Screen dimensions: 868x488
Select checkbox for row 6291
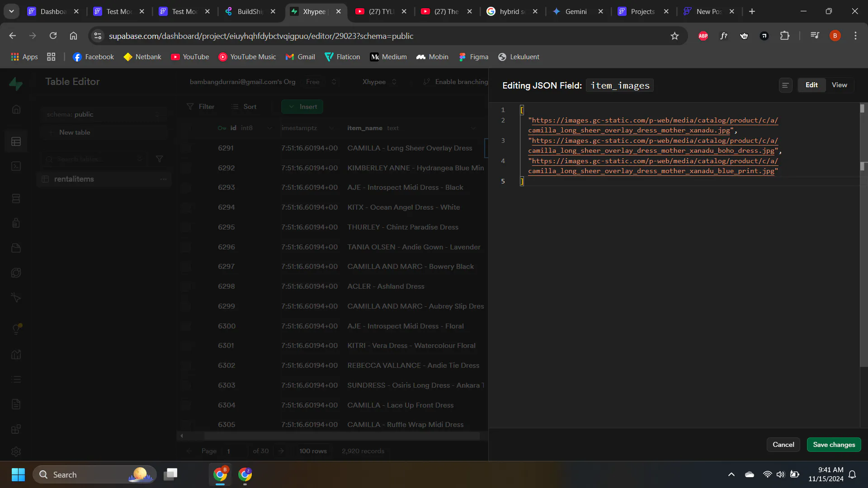tap(186, 148)
